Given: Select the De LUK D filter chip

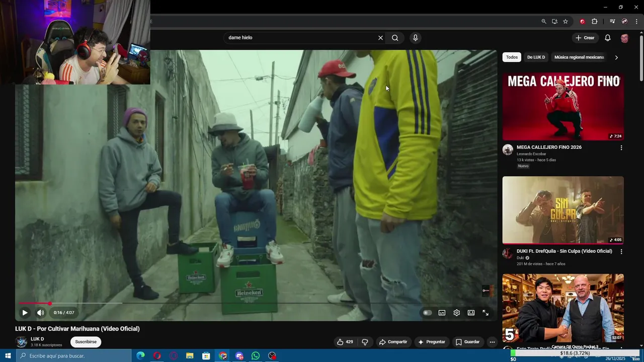Looking at the screenshot, I should click(x=536, y=57).
